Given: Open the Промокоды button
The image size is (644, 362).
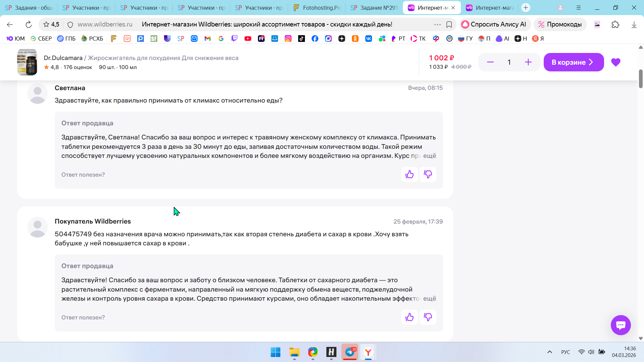Looking at the screenshot, I should click(560, 24).
